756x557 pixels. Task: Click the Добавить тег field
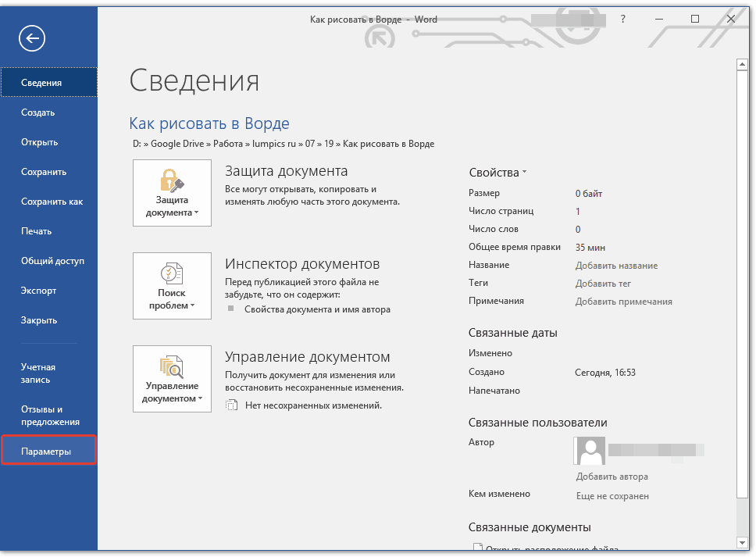[603, 284]
